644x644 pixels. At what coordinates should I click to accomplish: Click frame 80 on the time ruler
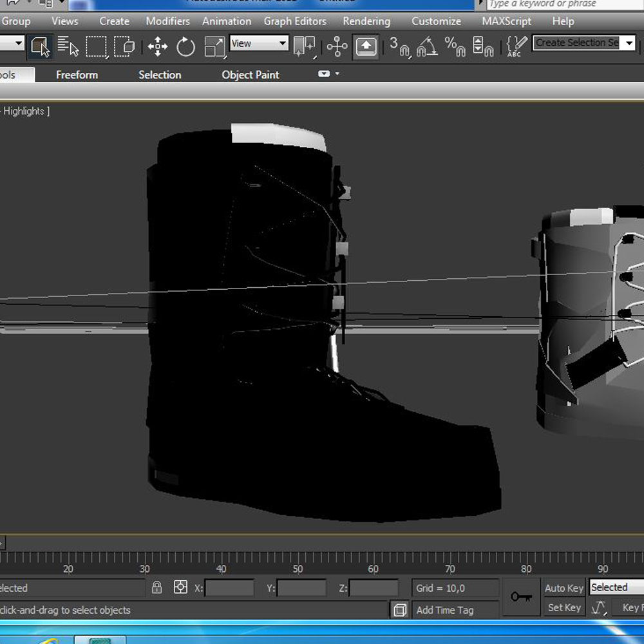[526, 569]
